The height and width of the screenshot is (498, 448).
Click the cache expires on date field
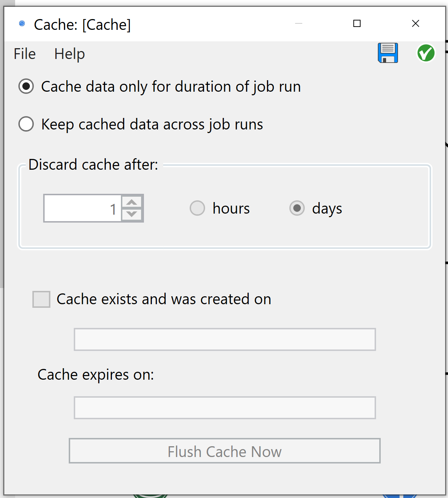tap(224, 407)
